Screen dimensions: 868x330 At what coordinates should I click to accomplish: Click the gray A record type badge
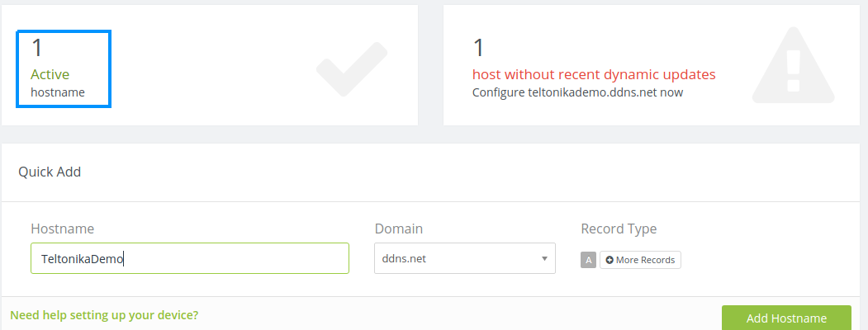point(588,260)
